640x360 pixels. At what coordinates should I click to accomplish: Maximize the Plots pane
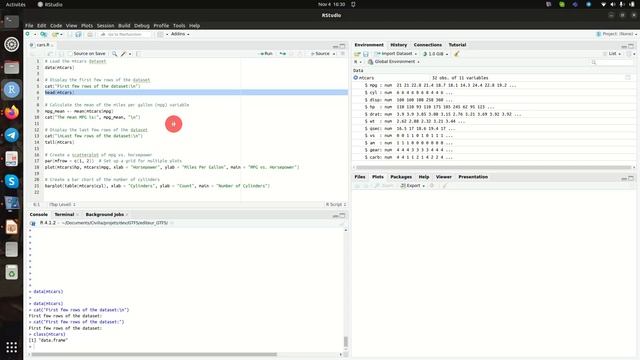(x=631, y=178)
